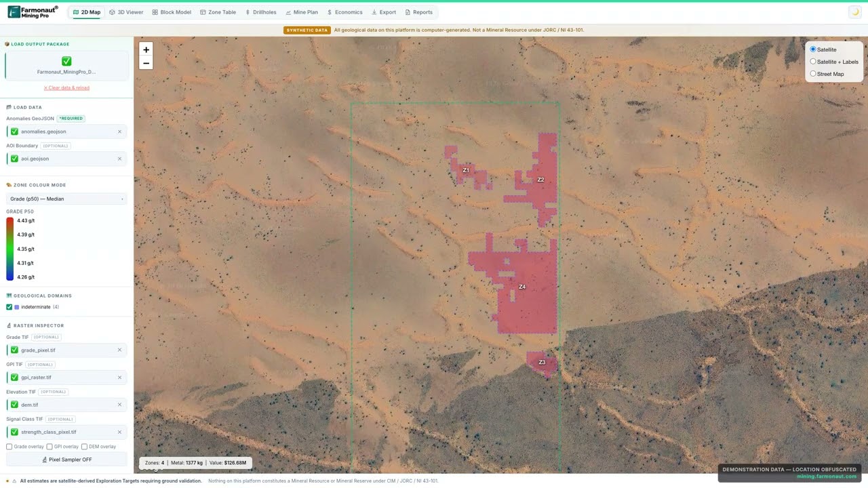
Task: Click the indeterminate domain purple swatch
Action: coord(17,307)
